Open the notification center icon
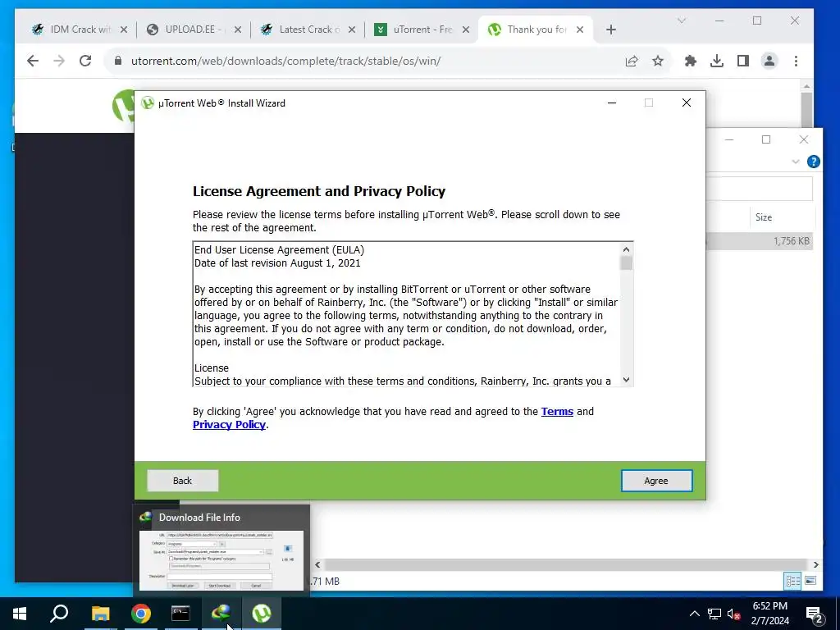The width and height of the screenshot is (840, 630). [815, 614]
